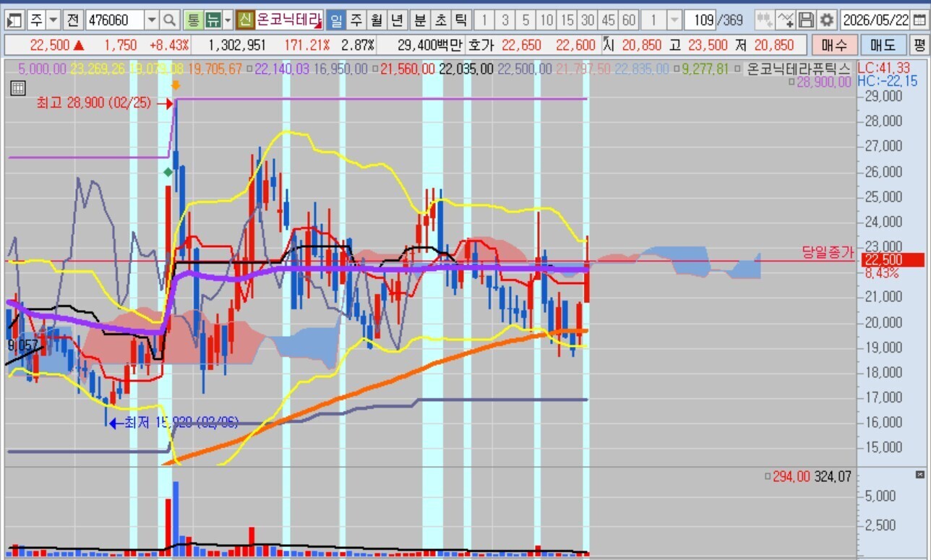Image resolution: width=931 pixels, height=560 pixels.
Task: Click the 신 badge beside the stock name
Action: point(246,20)
